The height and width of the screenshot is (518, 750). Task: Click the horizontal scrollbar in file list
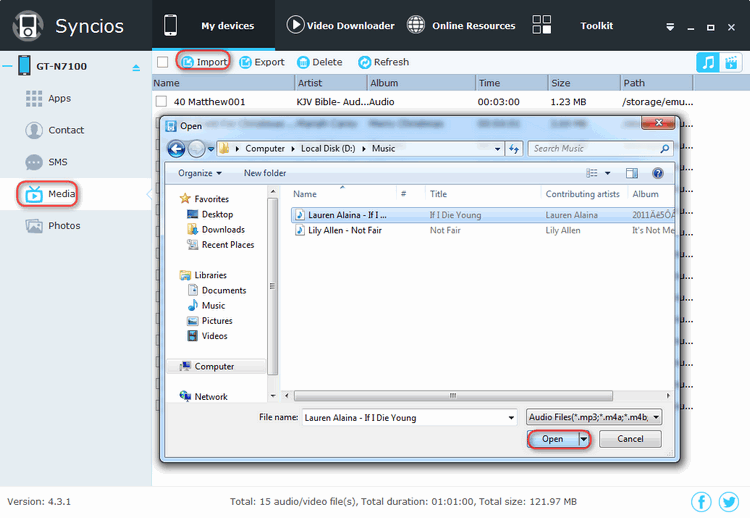click(x=453, y=396)
